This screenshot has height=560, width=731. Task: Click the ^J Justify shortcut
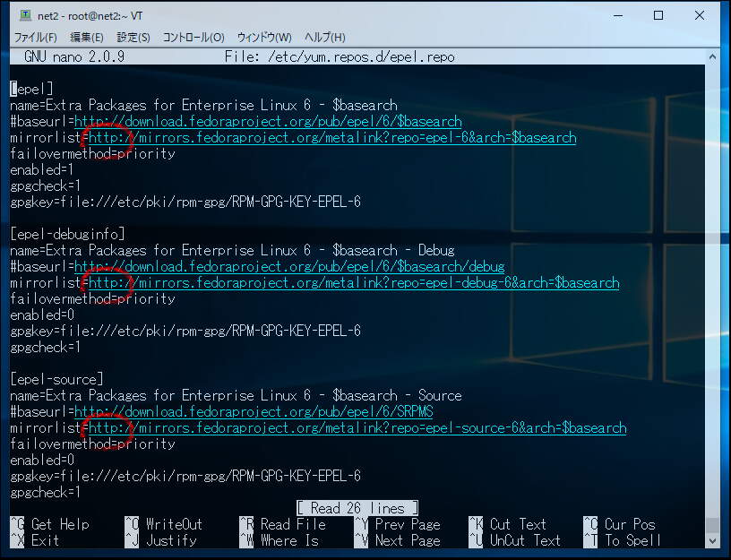[x=161, y=540]
